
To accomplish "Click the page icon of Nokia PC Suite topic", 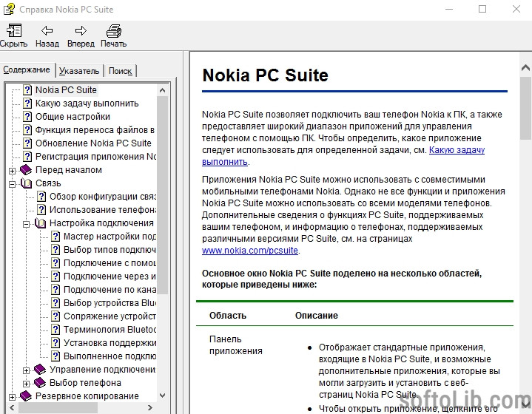I will tap(27, 90).
